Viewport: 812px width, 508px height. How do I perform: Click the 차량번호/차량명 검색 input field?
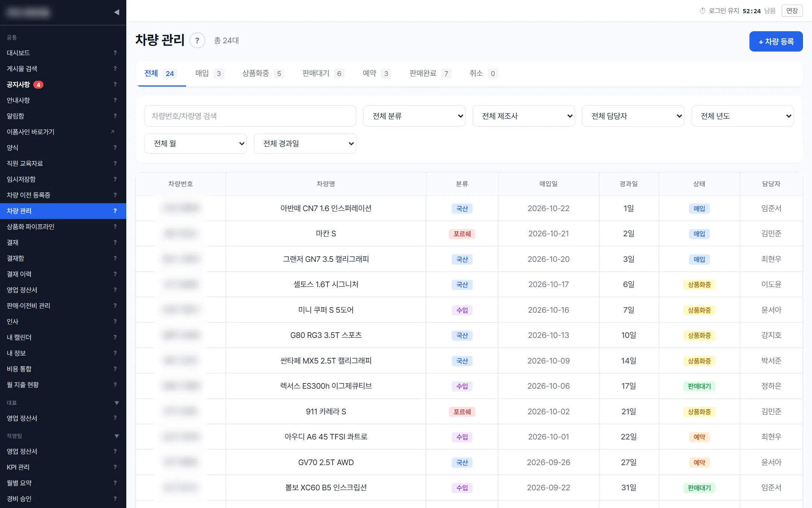click(x=250, y=116)
